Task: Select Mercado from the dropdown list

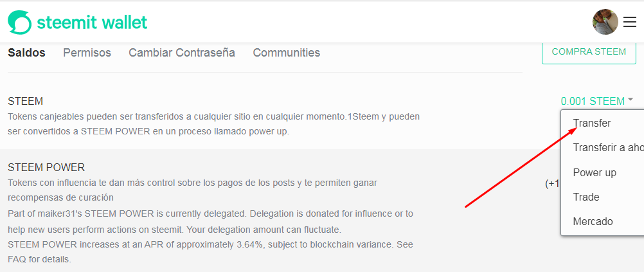Action: coord(593,222)
